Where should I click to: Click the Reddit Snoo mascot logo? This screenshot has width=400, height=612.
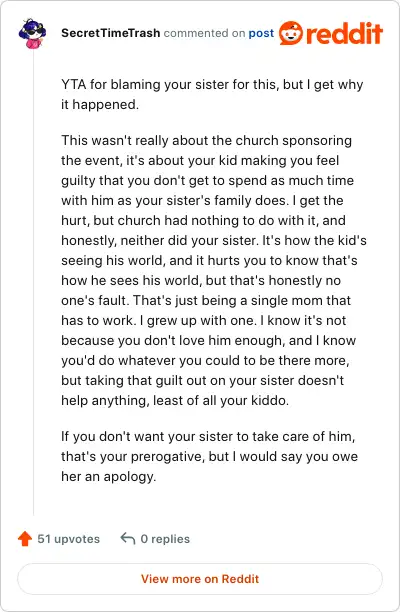point(291,33)
